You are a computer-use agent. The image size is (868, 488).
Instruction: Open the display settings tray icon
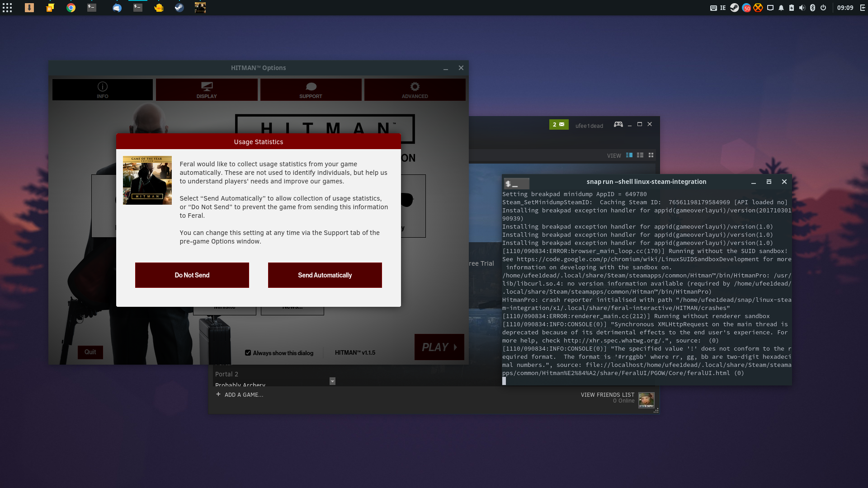tap(770, 8)
